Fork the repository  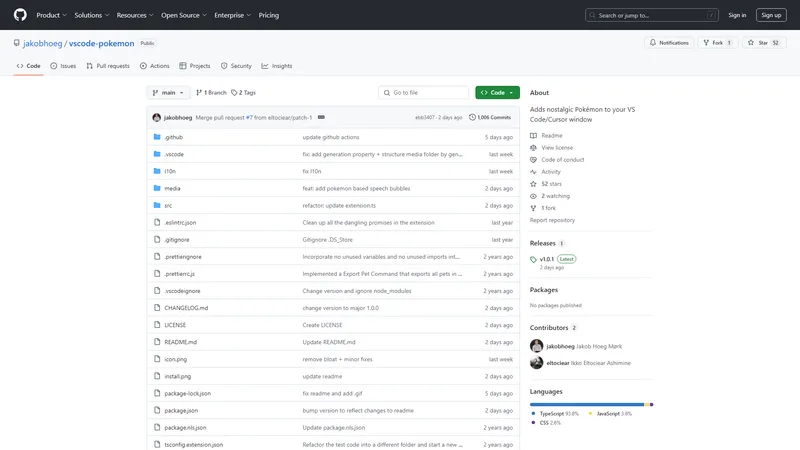[x=718, y=43]
